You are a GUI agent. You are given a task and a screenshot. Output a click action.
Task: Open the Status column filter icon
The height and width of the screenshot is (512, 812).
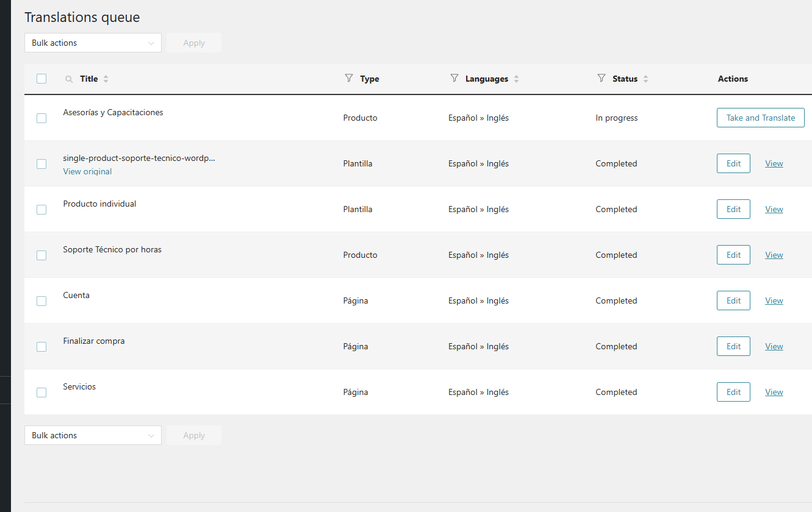(602, 78)
